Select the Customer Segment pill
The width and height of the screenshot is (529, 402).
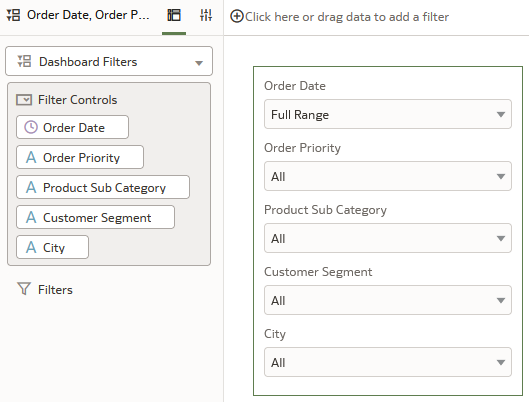(x=95, y=217)
